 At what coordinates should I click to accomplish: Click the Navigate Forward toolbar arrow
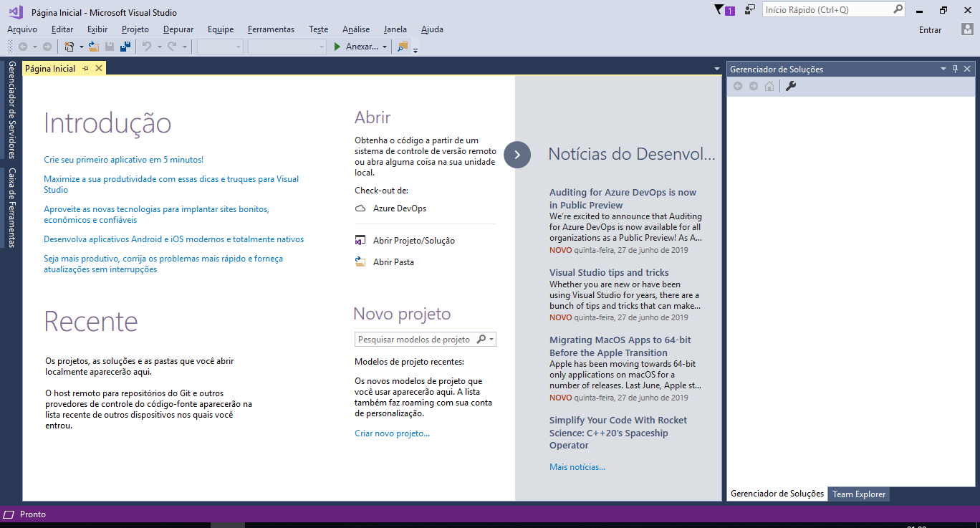tap(47, 47)
